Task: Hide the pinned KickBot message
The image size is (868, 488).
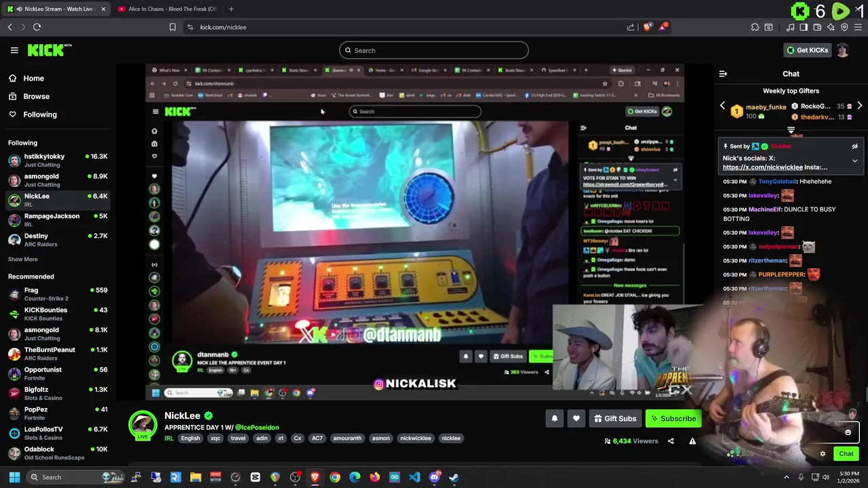Action: click(854, 146)
